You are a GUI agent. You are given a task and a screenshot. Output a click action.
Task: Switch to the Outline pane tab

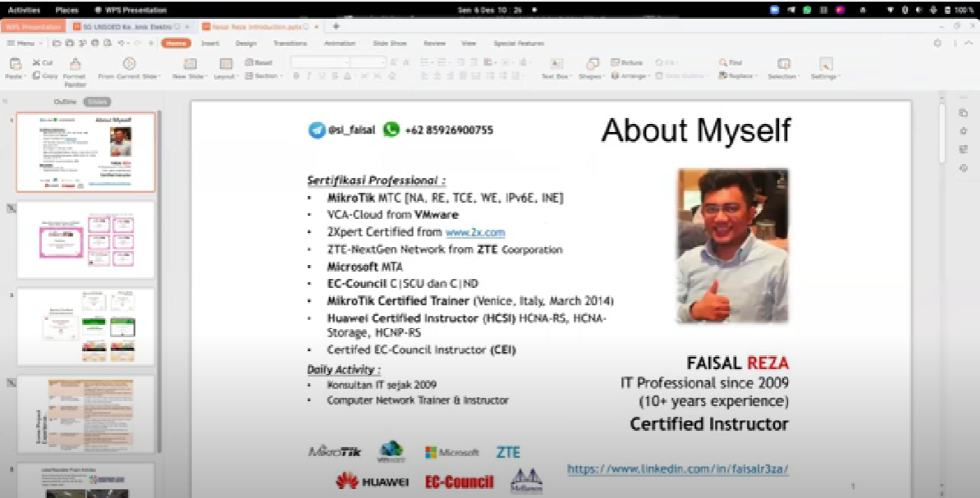pyautogui.click(x=65, y=101)
